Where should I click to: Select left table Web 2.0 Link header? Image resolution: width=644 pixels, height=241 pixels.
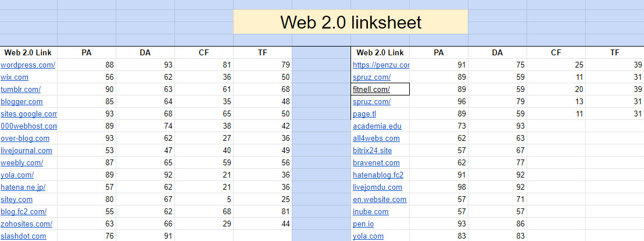point(28,52)
